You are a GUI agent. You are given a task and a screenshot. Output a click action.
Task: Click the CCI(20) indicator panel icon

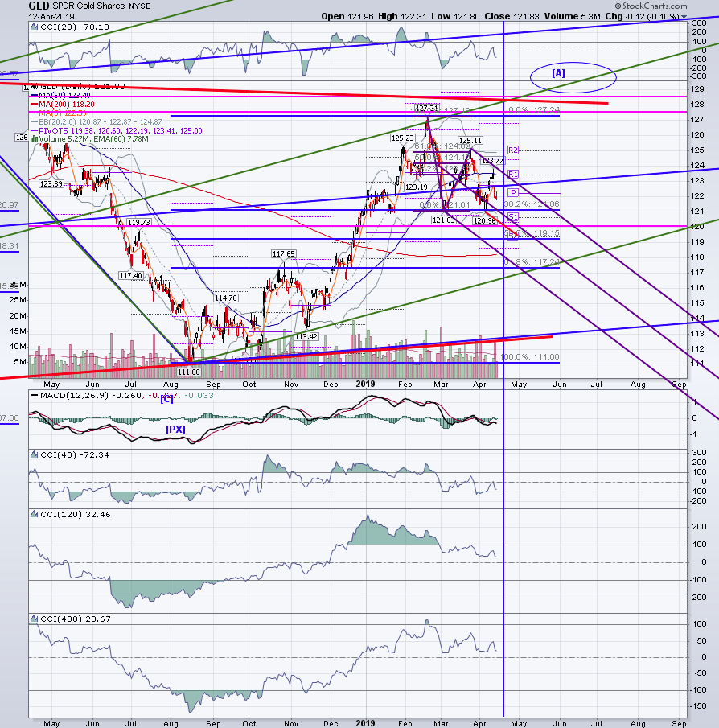[34, 27]
